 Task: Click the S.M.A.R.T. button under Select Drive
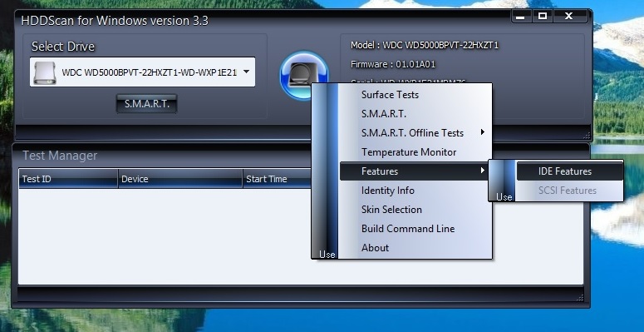(146, 104)
